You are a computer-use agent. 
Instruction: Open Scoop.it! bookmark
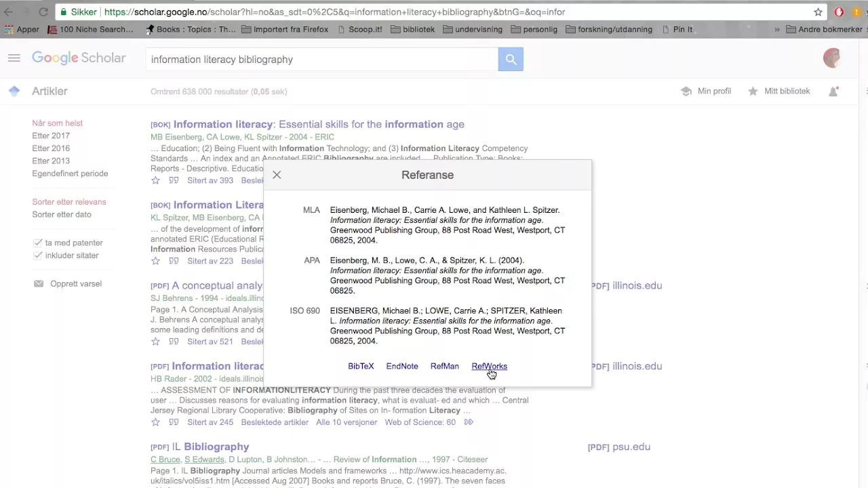(x=359, y=29)
